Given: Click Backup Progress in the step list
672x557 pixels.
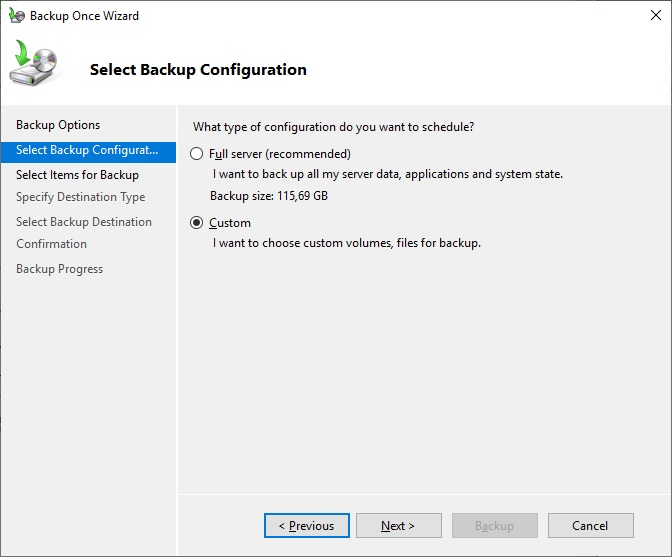Looking at the screenshot, I should 59,269.
